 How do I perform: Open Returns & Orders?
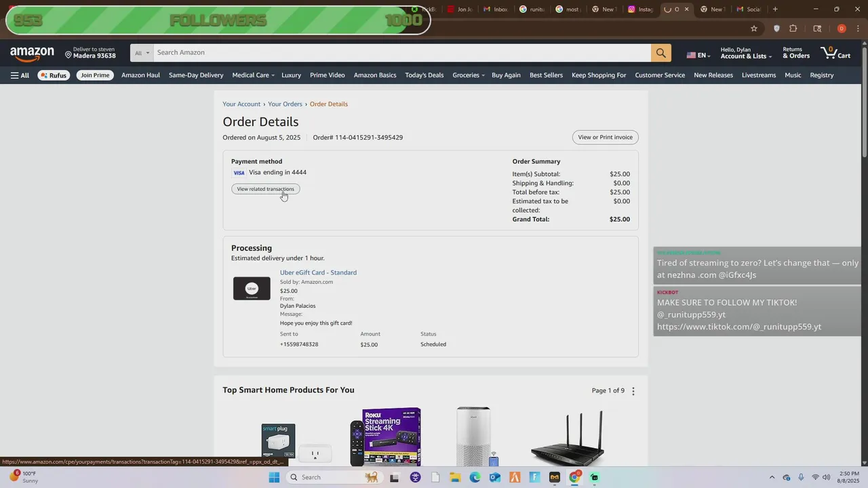[x=796, y=53]
